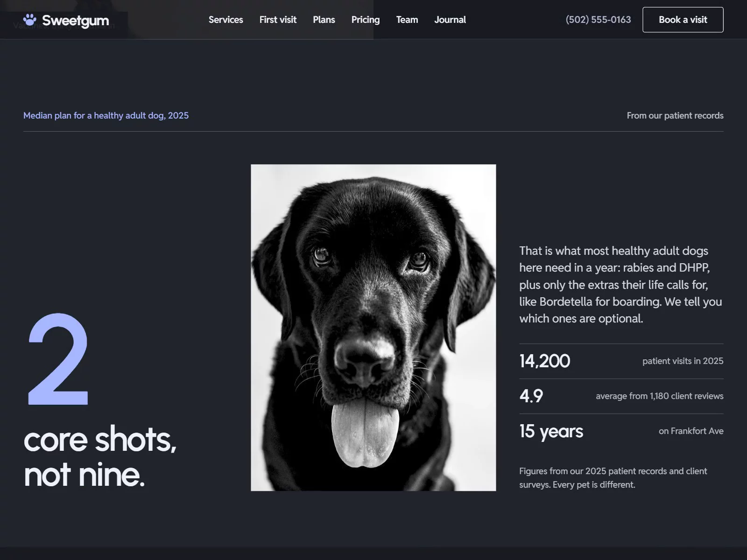Click 'core shots, not nine.' heading
Viewport: 747px width, 560px height.
(100, 456)
